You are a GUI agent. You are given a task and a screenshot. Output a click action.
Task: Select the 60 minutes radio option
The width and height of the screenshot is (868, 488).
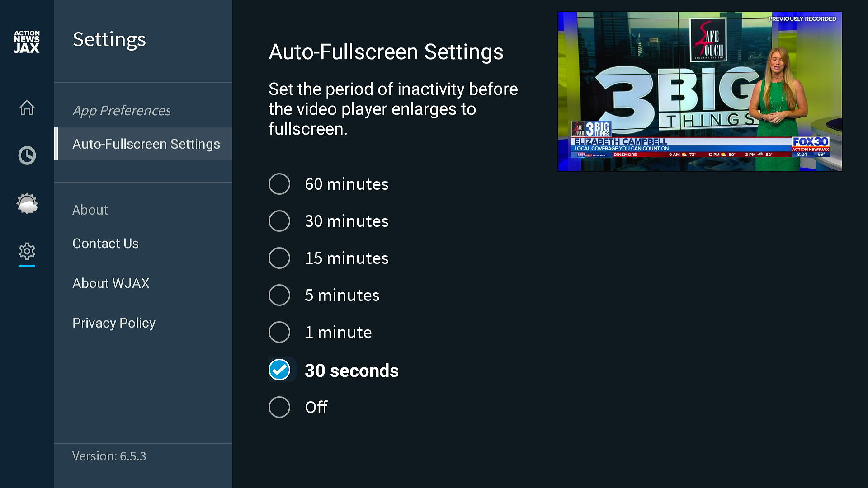[279, 184]
